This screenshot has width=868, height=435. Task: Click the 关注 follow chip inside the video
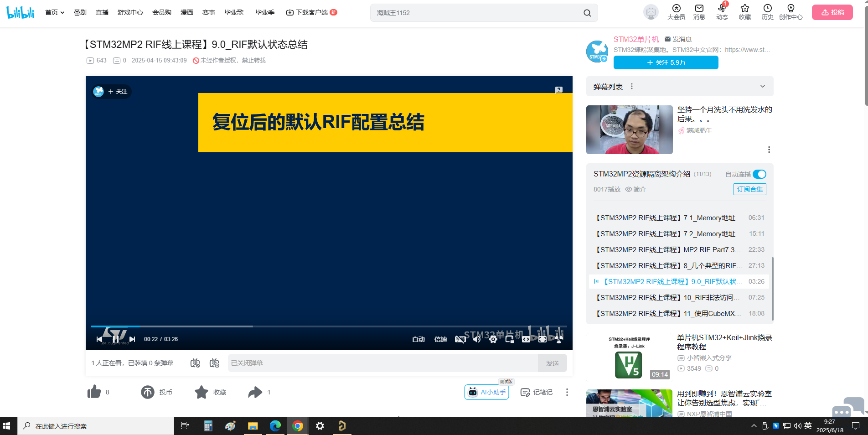118,92
